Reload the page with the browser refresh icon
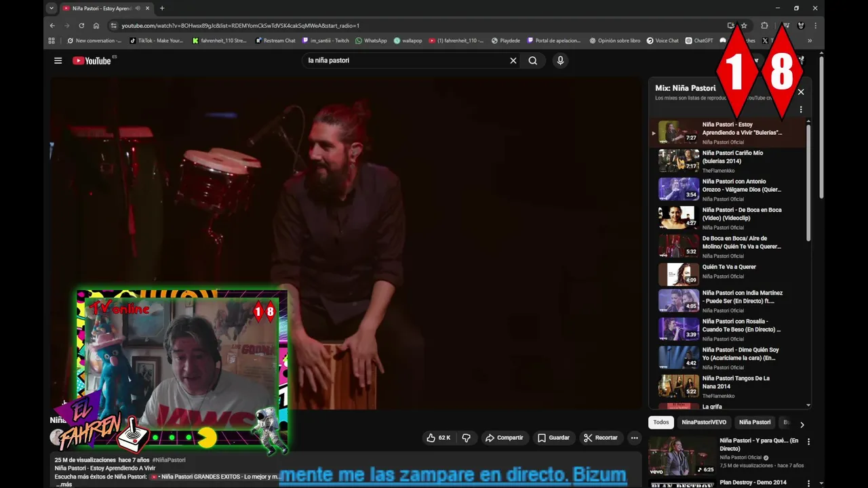 [81, 26]
